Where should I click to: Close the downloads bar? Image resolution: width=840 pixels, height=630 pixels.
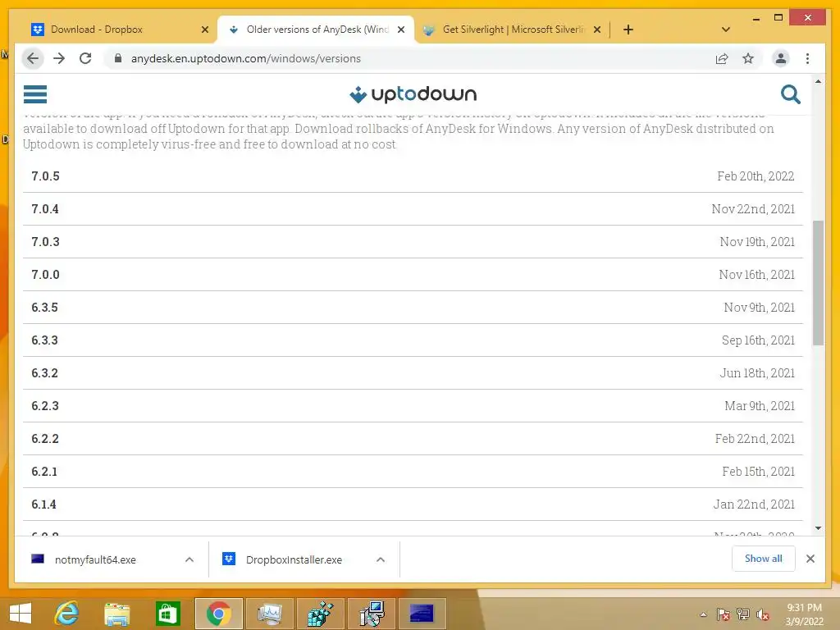[x=810, y=559]
